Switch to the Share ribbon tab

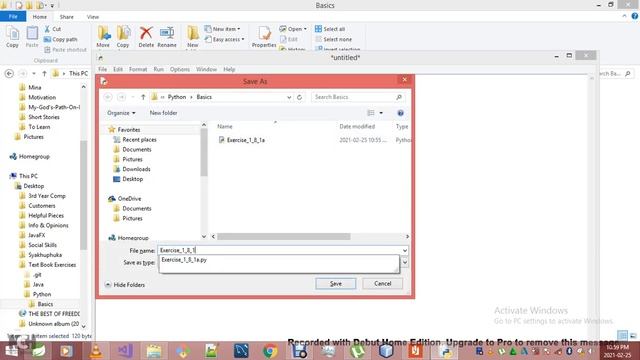pos(67,17)
